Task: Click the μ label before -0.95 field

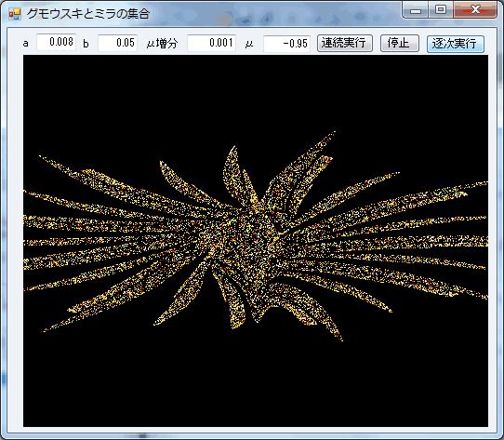Action: 249,44
